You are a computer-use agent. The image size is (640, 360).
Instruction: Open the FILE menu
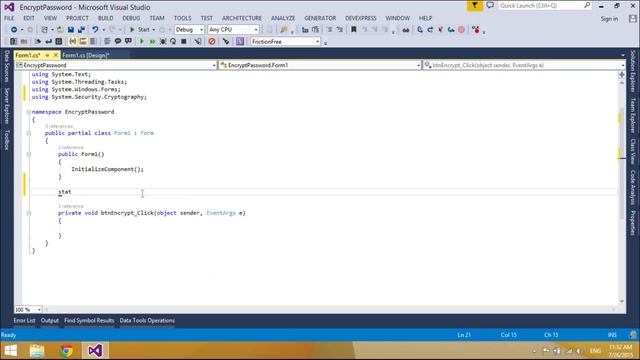coord(9,18)
